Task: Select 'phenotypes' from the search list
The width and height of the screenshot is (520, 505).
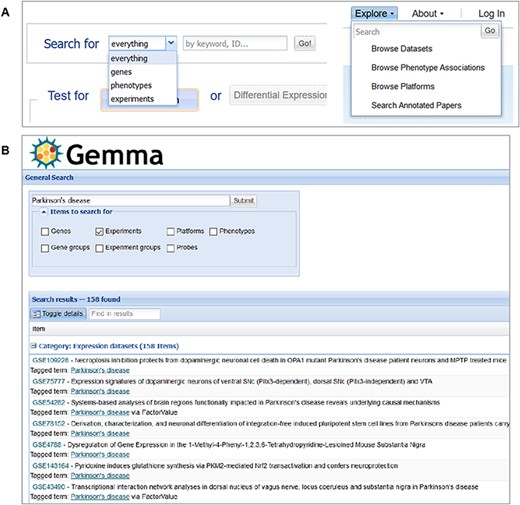Action: coord(143,85)
